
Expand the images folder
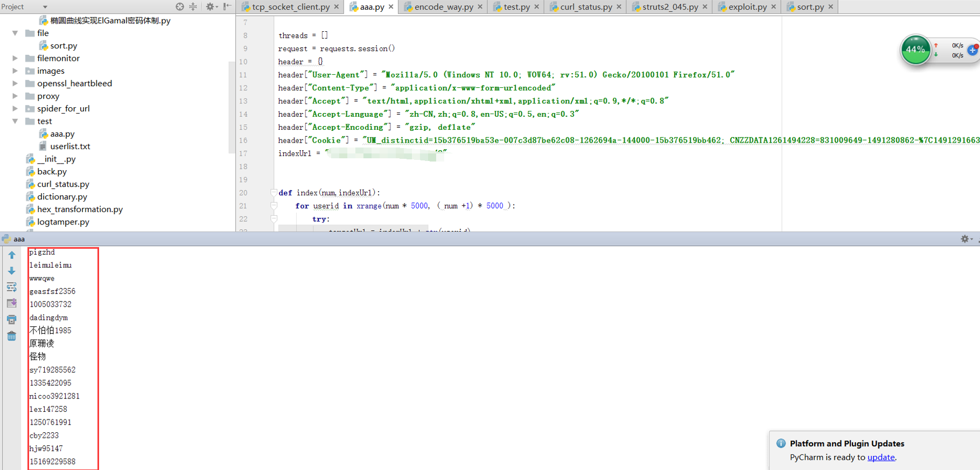[15, 71]
